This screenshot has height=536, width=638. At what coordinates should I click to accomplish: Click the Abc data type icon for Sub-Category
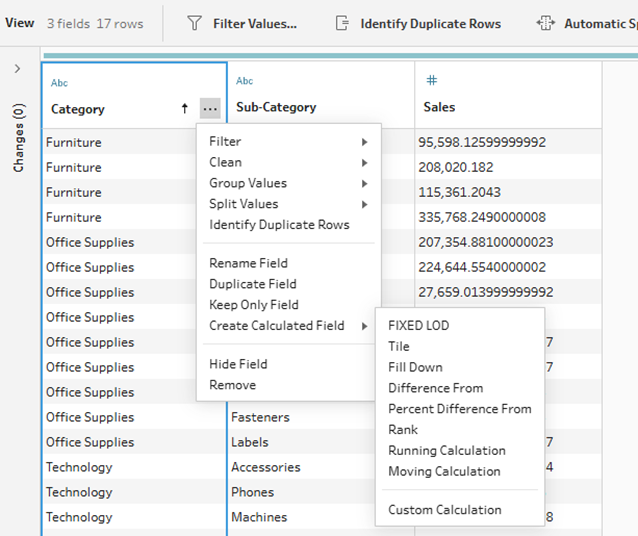[245, 81]
